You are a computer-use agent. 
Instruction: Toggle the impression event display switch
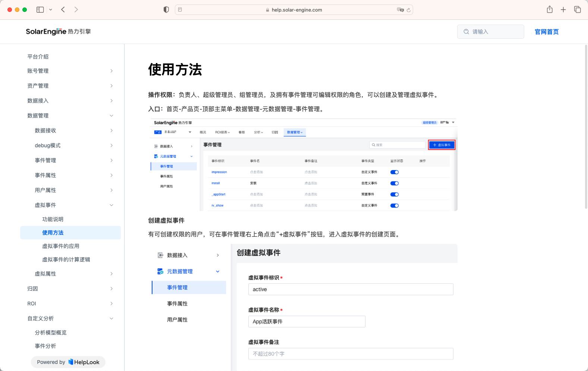click(x=394, y=172)
